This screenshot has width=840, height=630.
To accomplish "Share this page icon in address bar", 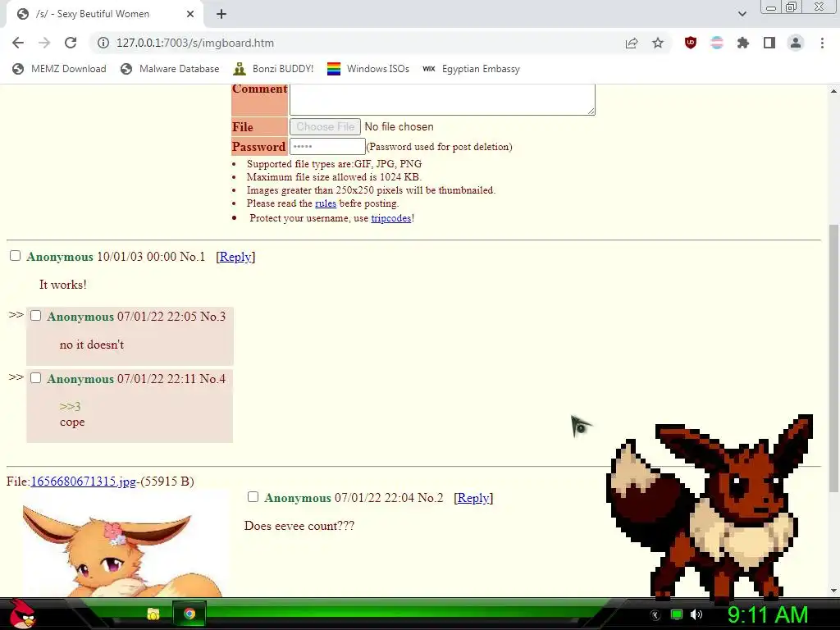I will pos(632,43).
